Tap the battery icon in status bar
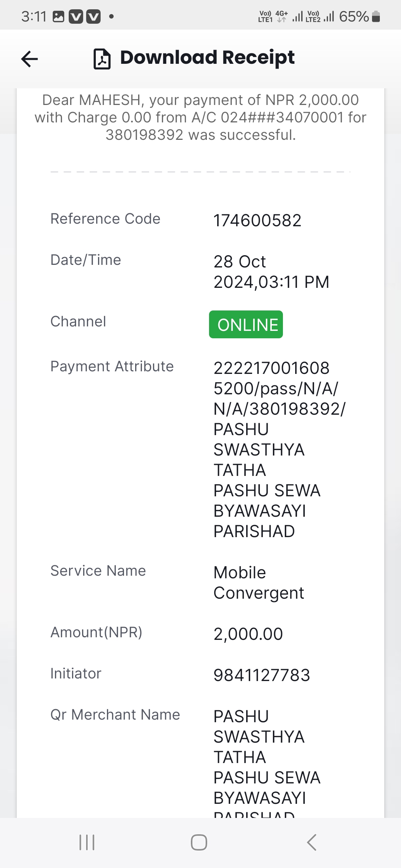 376,17
